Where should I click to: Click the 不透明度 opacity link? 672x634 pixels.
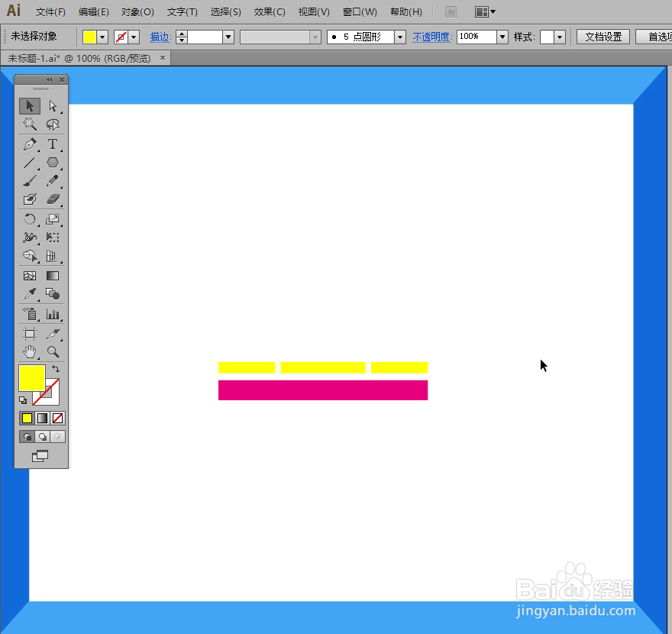click(432, 37)
